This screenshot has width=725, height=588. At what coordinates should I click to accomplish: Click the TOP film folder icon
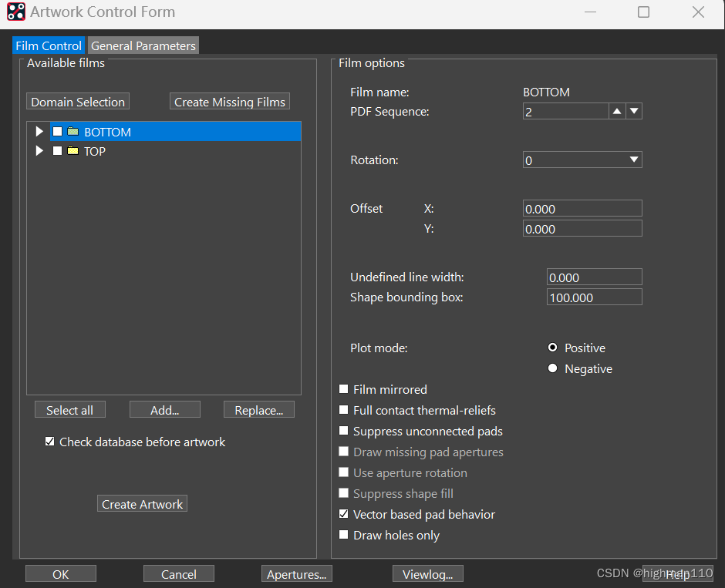pos(73,151)
